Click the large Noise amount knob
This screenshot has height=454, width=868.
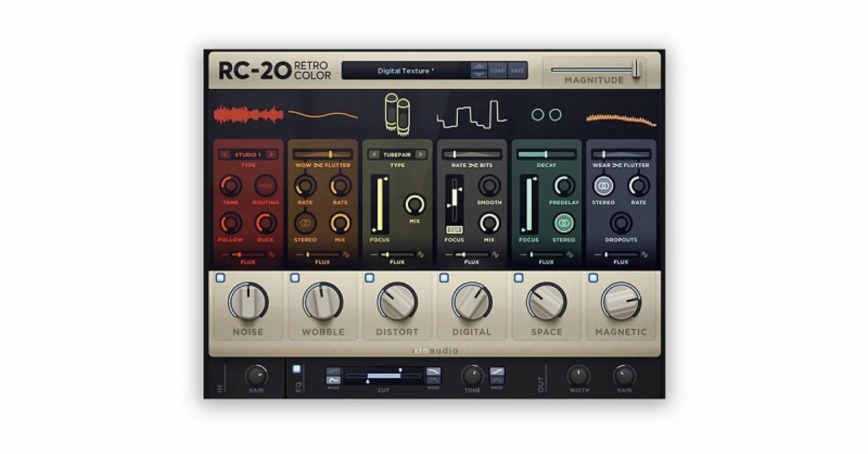(x=248, y=302)
